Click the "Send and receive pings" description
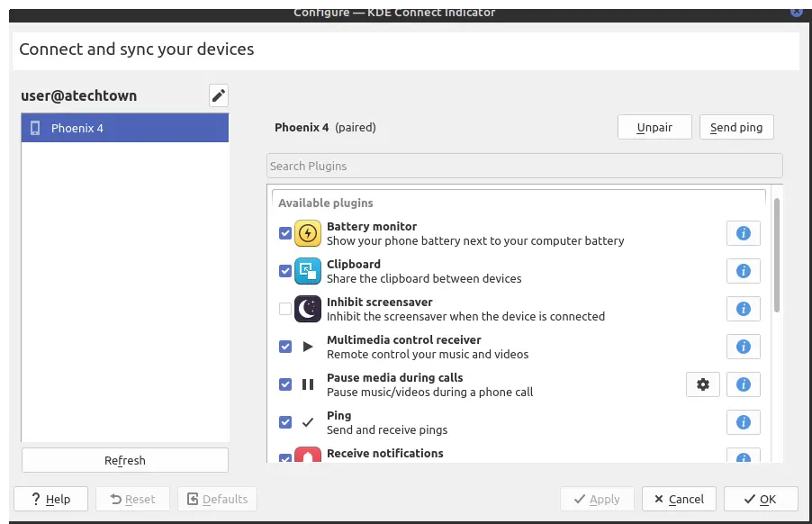The width and height of the screenshot is (812, 524). (x=387, y=429)
